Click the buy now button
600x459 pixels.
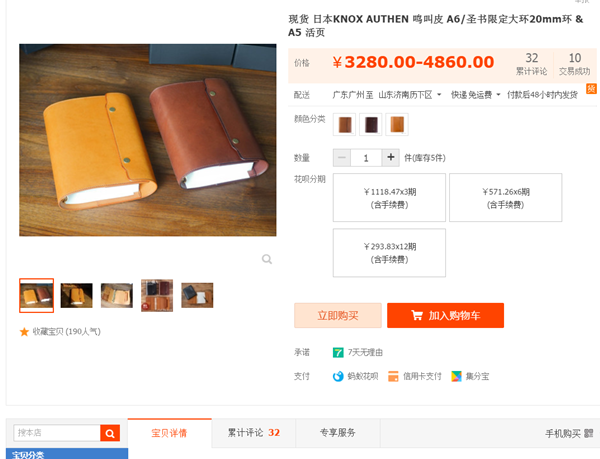(338, 315)
